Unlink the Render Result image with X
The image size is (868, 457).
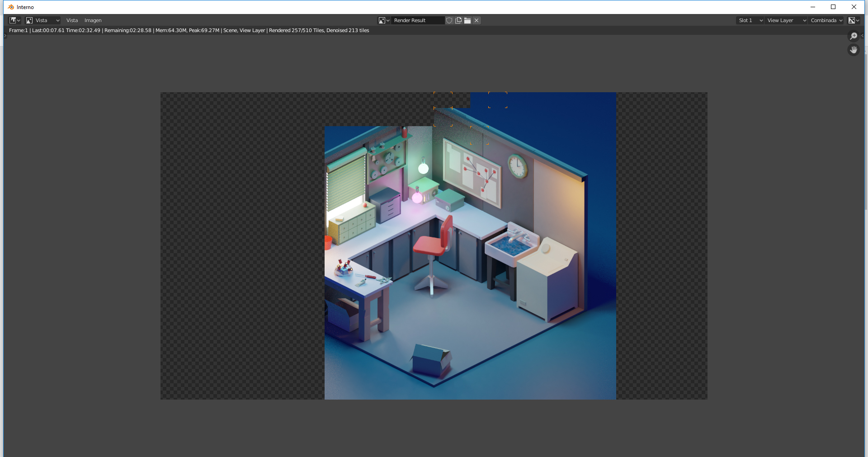pyautogui.click(x=476, y=20)
